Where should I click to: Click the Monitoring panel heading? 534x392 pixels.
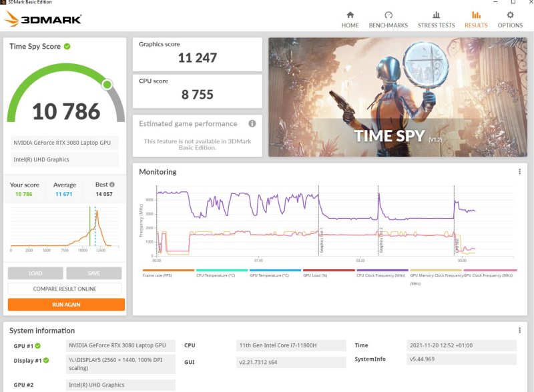coord(158,172)
